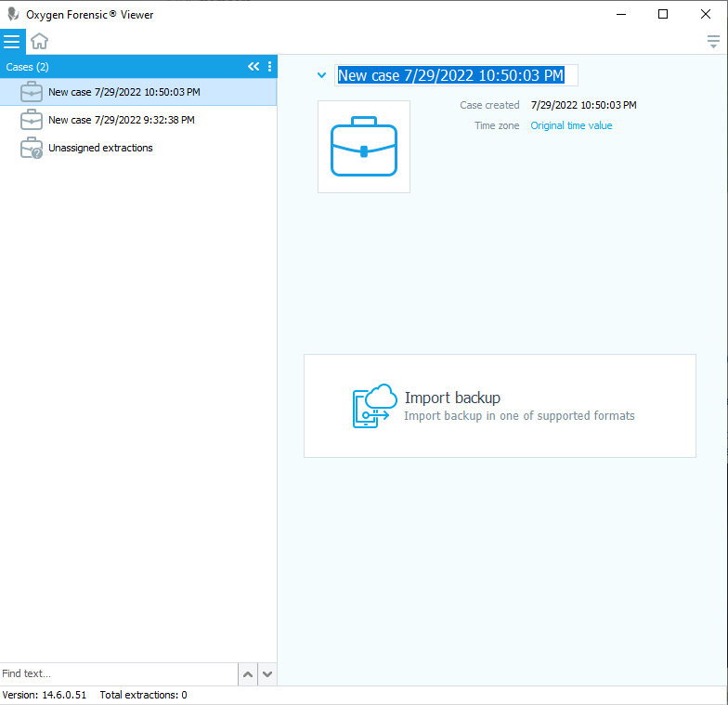Click the Import backup button

500,406
